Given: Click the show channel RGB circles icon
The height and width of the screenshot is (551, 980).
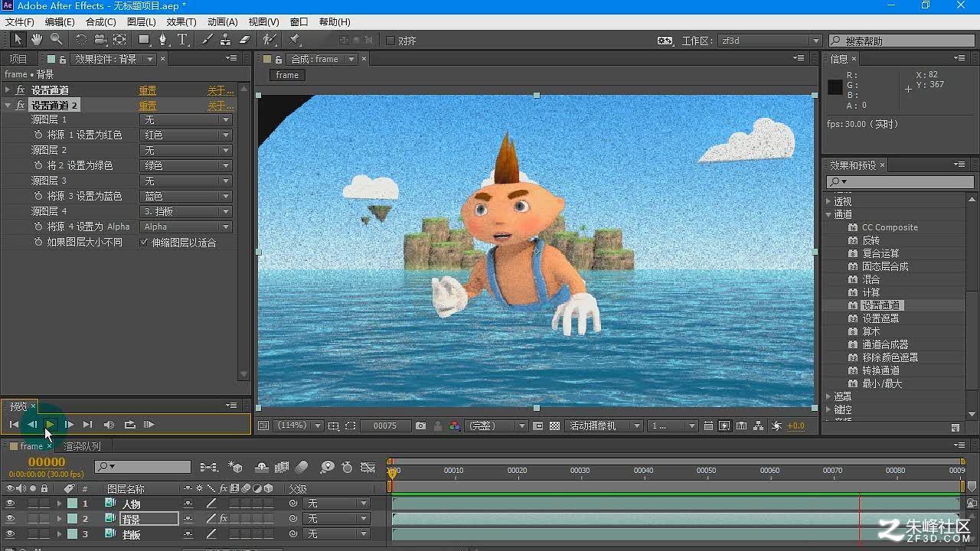Looking at the screenshot, I should pos(455,425).
